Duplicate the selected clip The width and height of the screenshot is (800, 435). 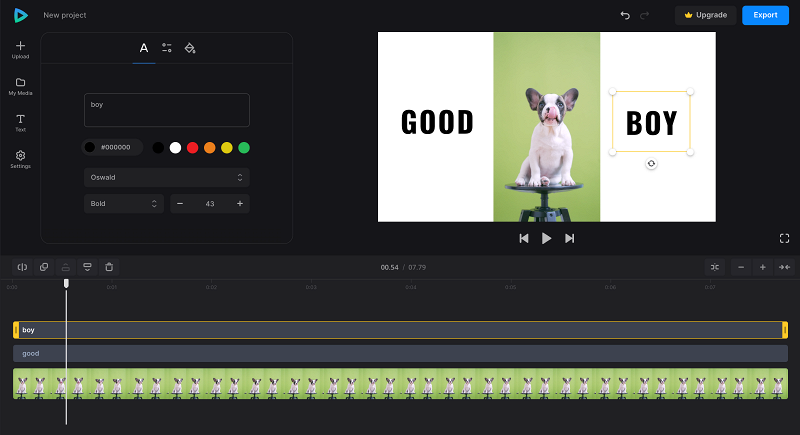click(x=44, y=267)
